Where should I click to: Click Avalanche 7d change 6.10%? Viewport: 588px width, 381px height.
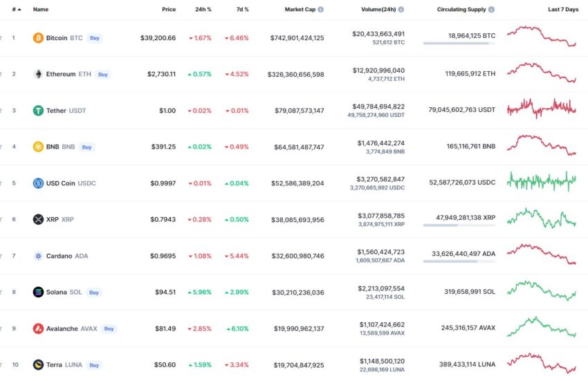coord(238,328)
